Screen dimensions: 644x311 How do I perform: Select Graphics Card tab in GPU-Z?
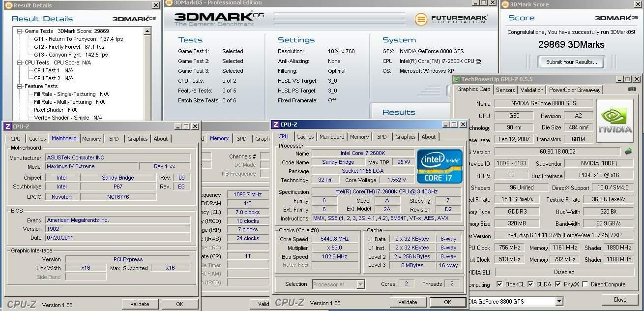click(473, 89)
